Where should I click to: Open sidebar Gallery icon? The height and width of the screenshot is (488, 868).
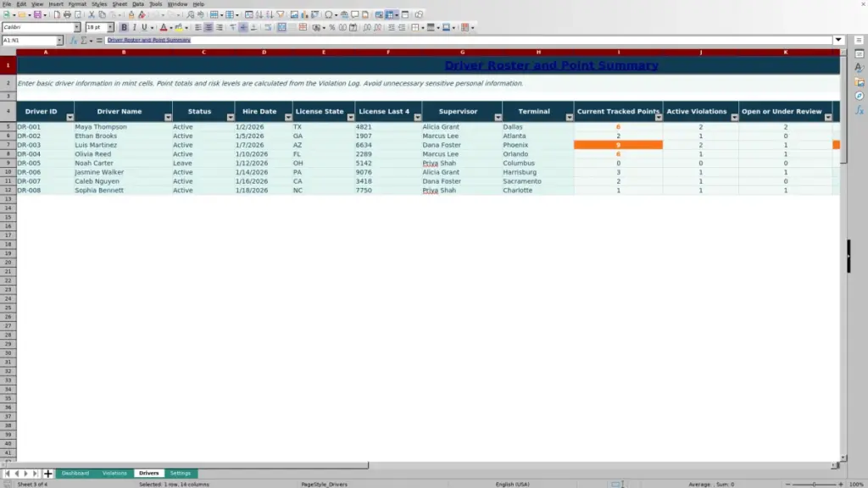click(860, 82)
